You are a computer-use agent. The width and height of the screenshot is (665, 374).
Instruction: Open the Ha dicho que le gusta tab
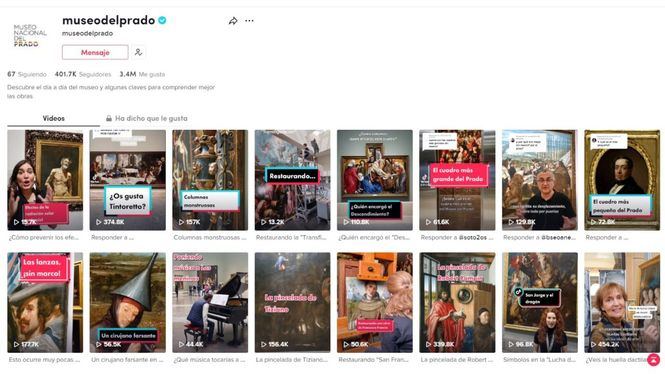(x=147, y=118)
